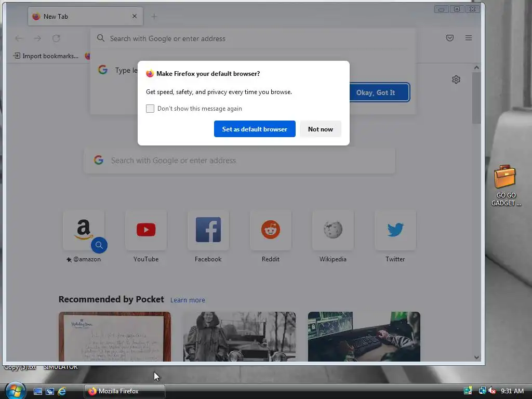Open the Reddit shortcut tile

pos(270,230)
